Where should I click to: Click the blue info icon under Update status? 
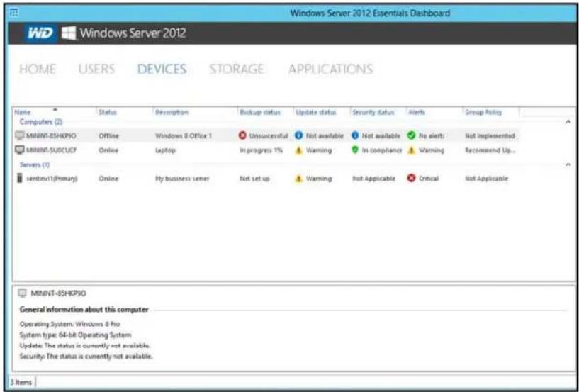[299, 136]
